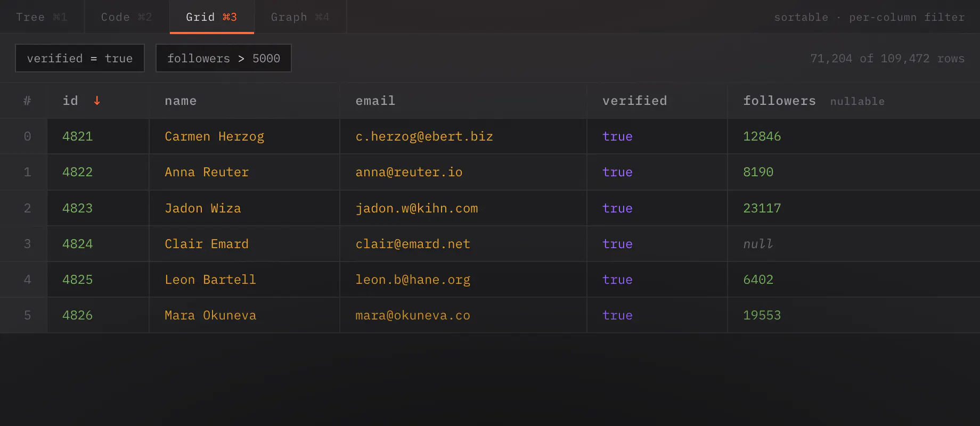980x426 pixels.
Task: Switch to the Graph tab
Action: [300, 17]
